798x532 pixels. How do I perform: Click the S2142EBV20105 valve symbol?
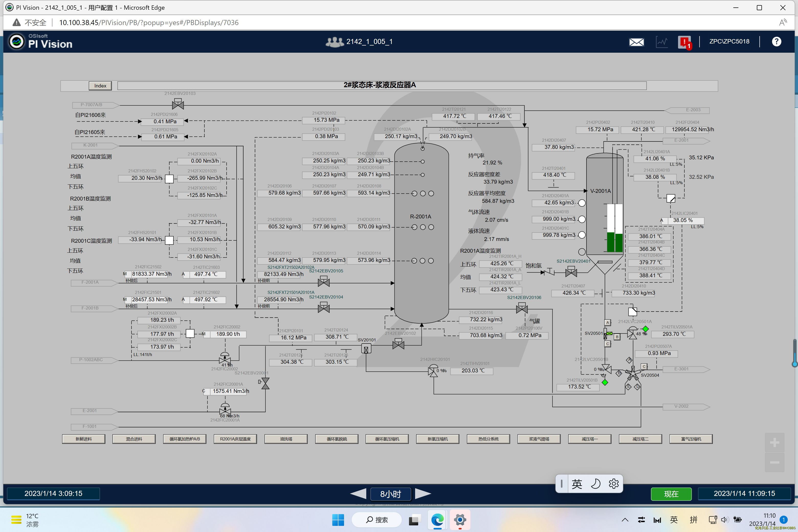coord(324,281)
